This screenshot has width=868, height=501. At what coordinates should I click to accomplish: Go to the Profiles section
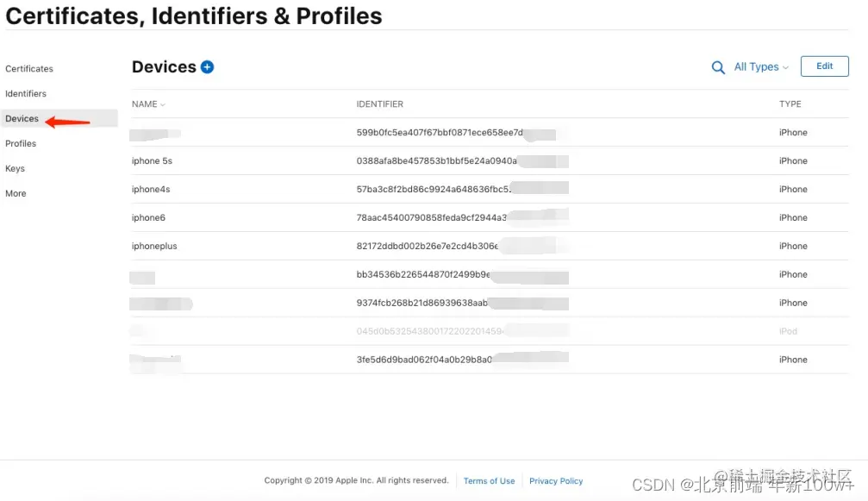[21, 143]
